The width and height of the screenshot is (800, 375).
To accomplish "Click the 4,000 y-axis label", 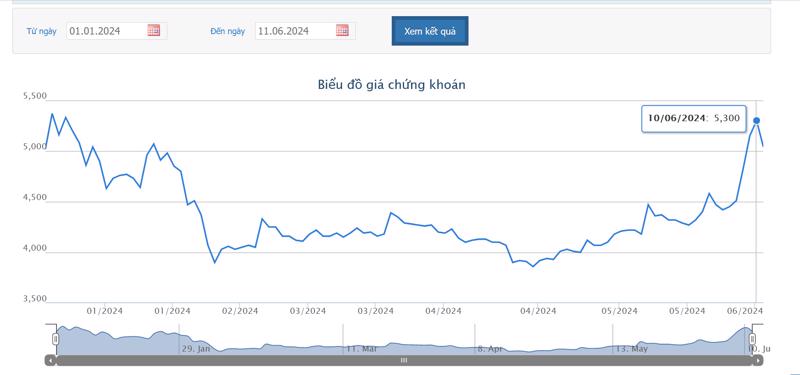I will [x=35, y=248].
